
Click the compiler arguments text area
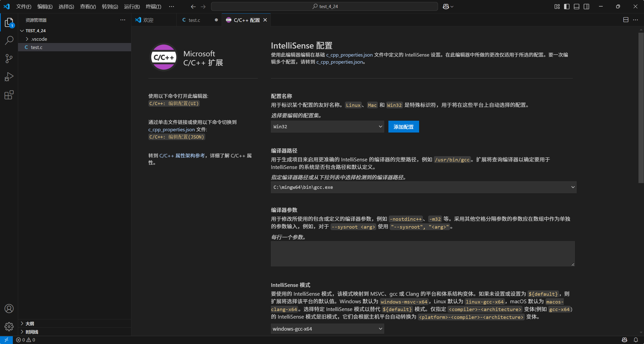tap(423, 254)
